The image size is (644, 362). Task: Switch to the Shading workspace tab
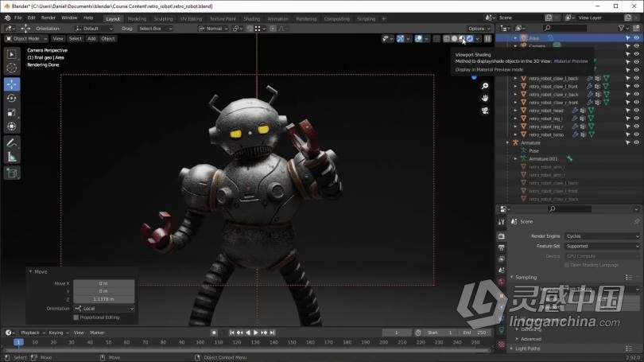251,19
